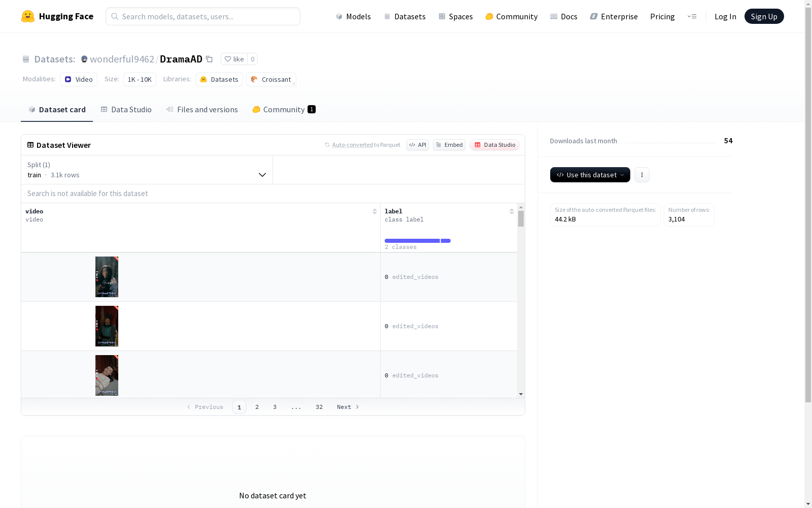The image size is (812, 508).
Task: Open the Enterprise navigation item
Action: [614, 16]
